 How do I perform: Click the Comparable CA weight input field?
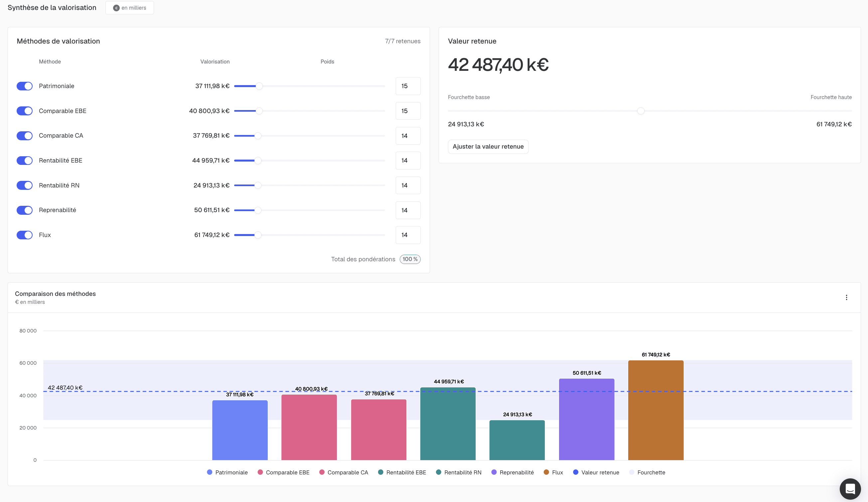pos(408,136)
